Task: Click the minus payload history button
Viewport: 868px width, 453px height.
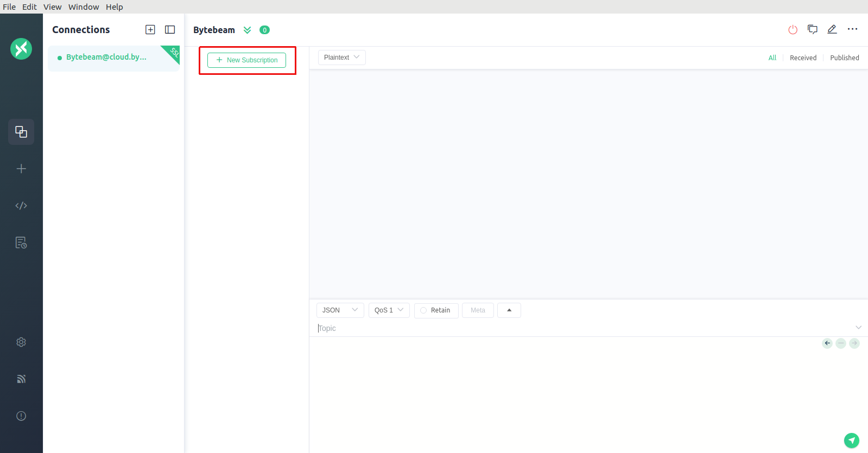Action: (841, 343)
